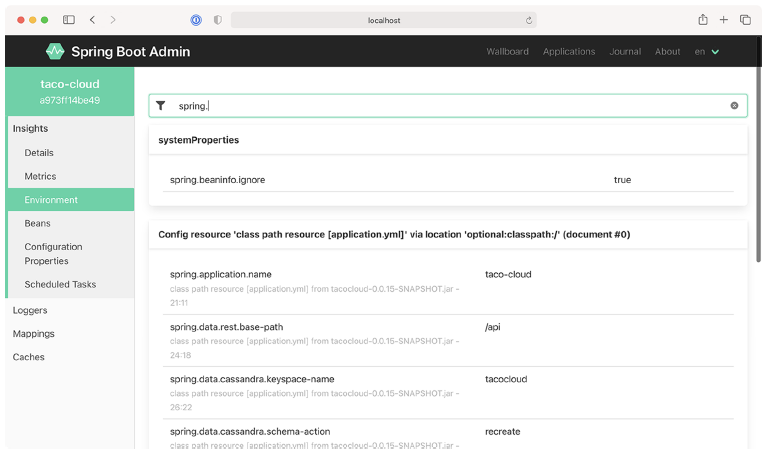The image size is (767, 454).
Task: Expand the Loggers sidebar section
Action: [30, 310]
